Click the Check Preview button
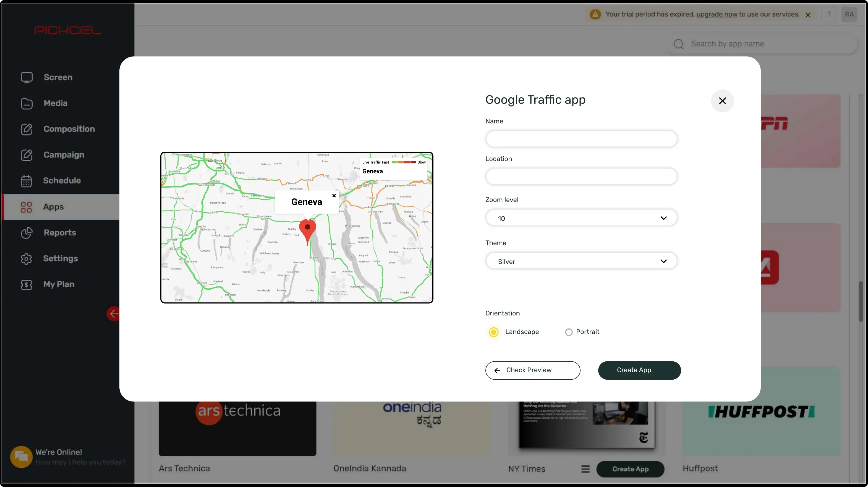The width and height of the screenshot is (868, 487). pos(532,370)
